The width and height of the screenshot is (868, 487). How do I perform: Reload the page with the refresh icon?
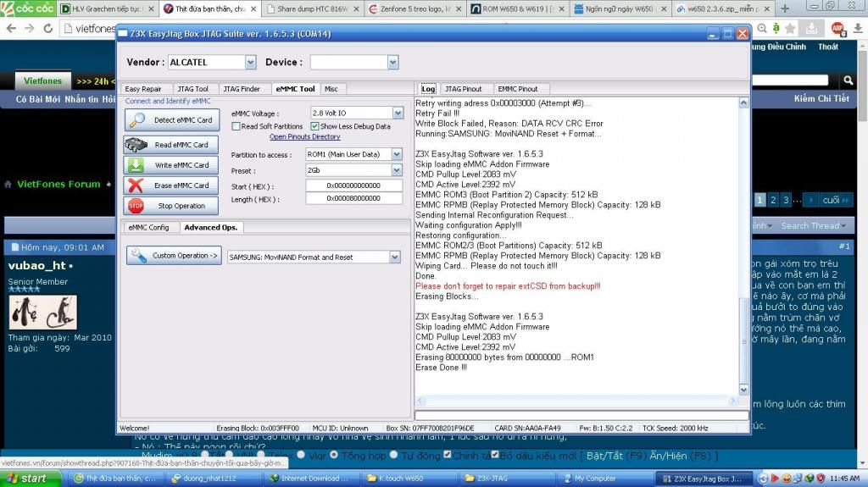[48, 28]
